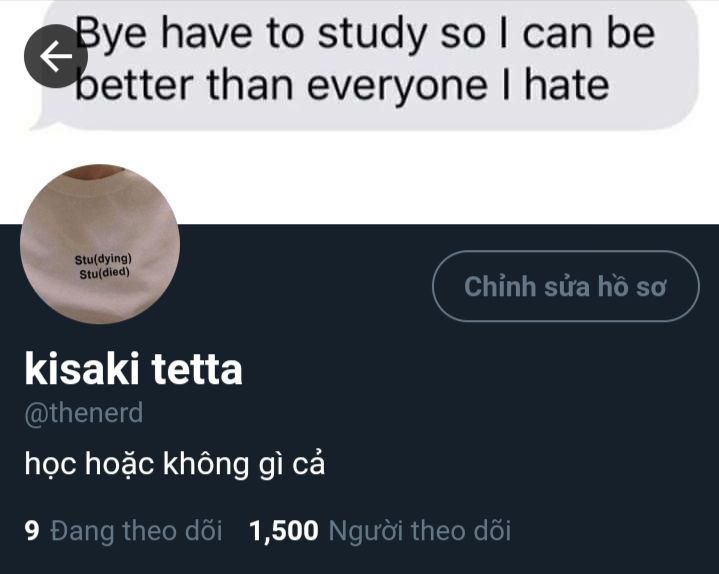Click the @thenerd handle
This screenshot has height=574, width=719.
point(84,413)
